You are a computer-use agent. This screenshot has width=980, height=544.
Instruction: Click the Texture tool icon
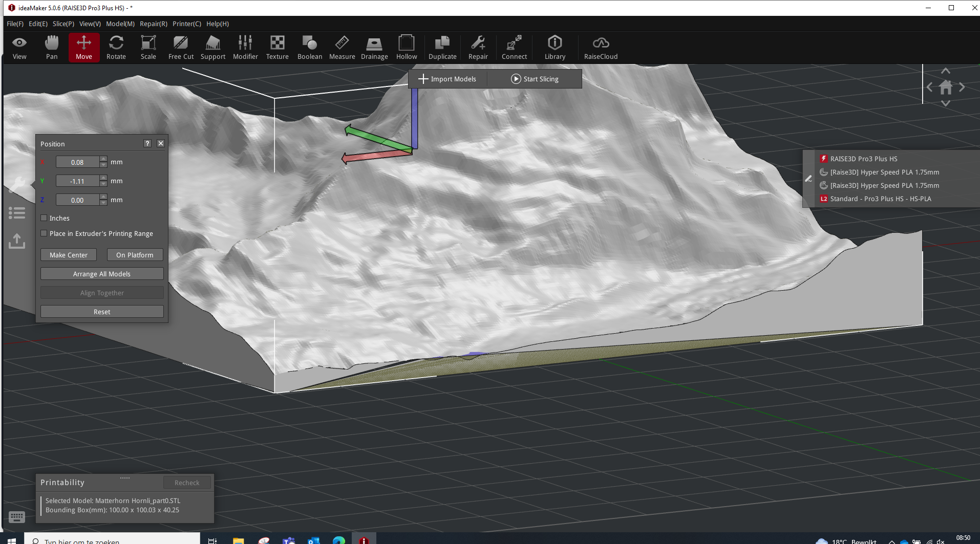277,47
